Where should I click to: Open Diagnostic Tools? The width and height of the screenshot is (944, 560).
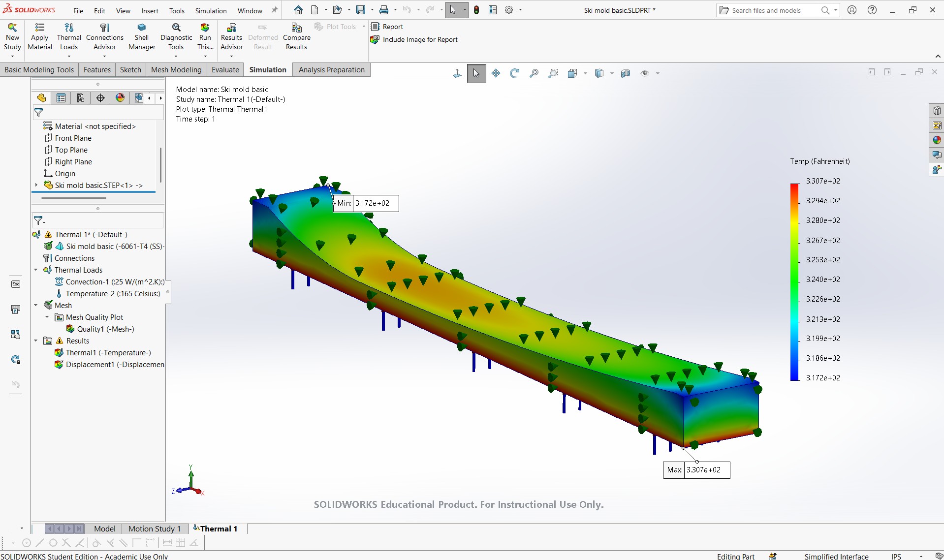pyautogui.click(x=176, y=37)
